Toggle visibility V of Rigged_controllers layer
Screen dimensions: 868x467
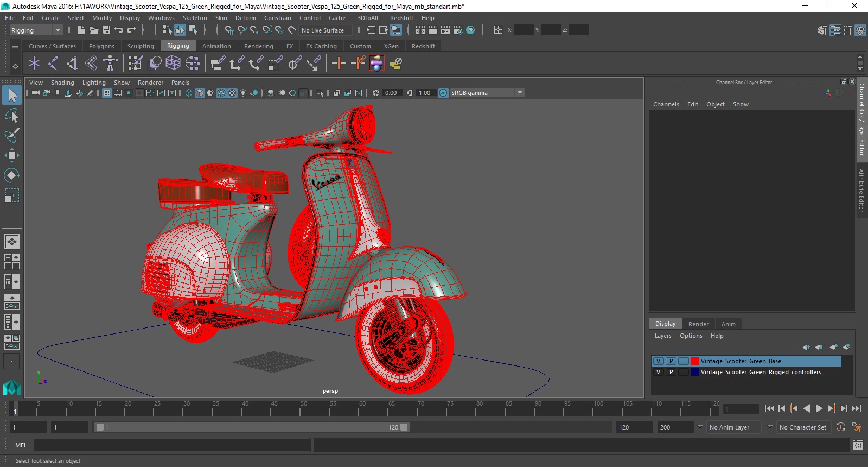(659, 372)
